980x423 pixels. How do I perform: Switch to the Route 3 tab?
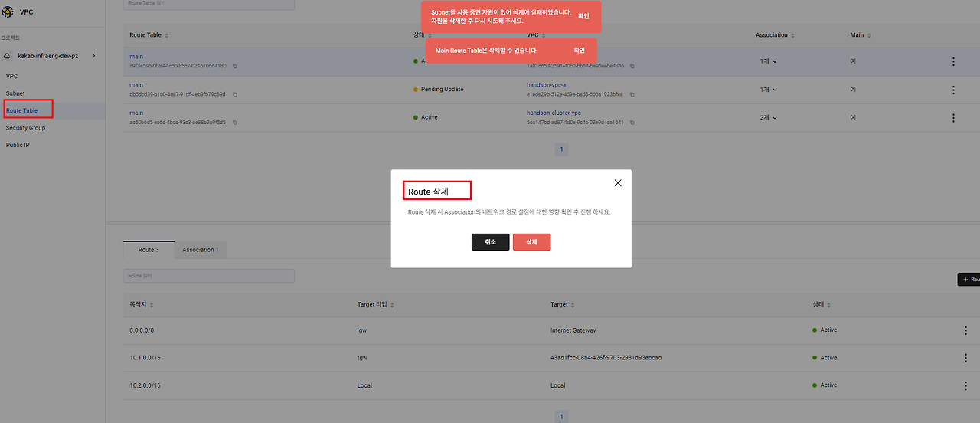tap(149, 250)
